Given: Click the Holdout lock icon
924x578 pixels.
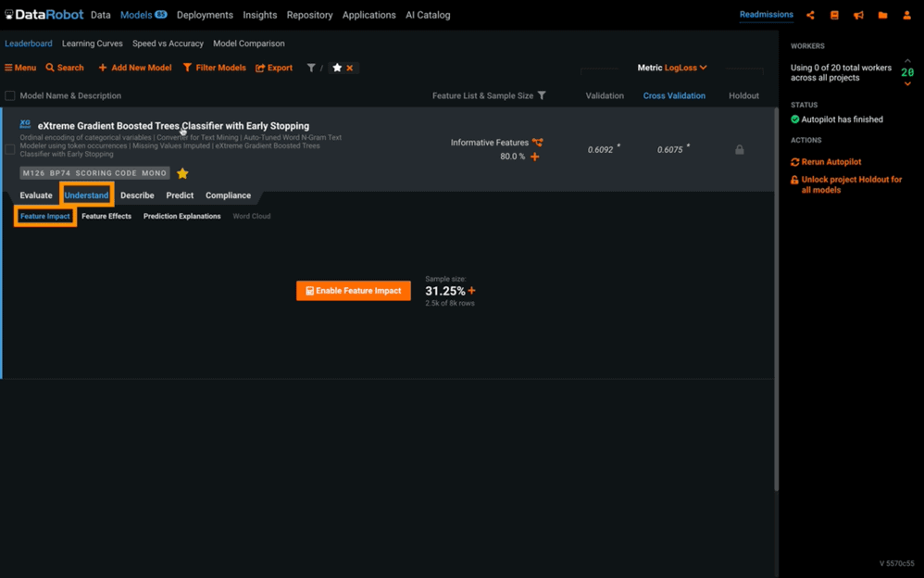Looking at the screenshot, I should [740, 150].
